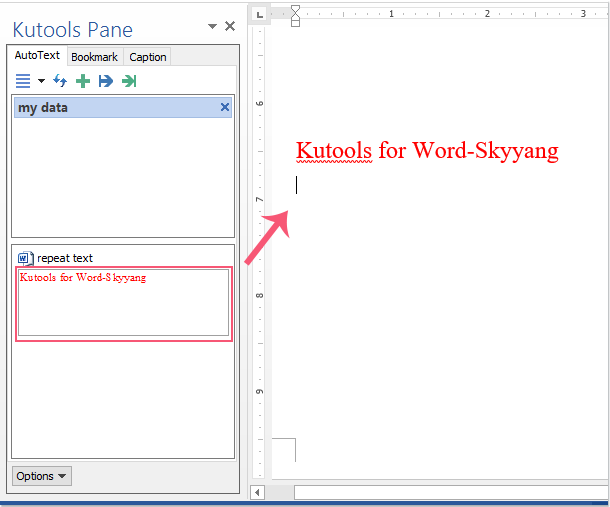Image resolution: width=610 pixels, height=507 pixels.
Task: Click the blue refresh arrows icon
Action: click(x=60, y=81)
